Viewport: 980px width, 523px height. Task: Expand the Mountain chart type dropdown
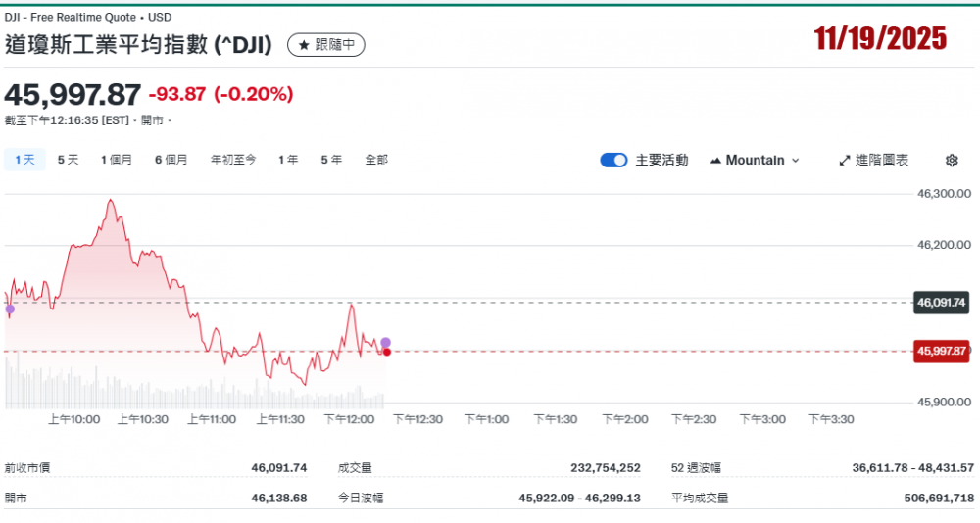pyautogui.click(x=795, y=160)
